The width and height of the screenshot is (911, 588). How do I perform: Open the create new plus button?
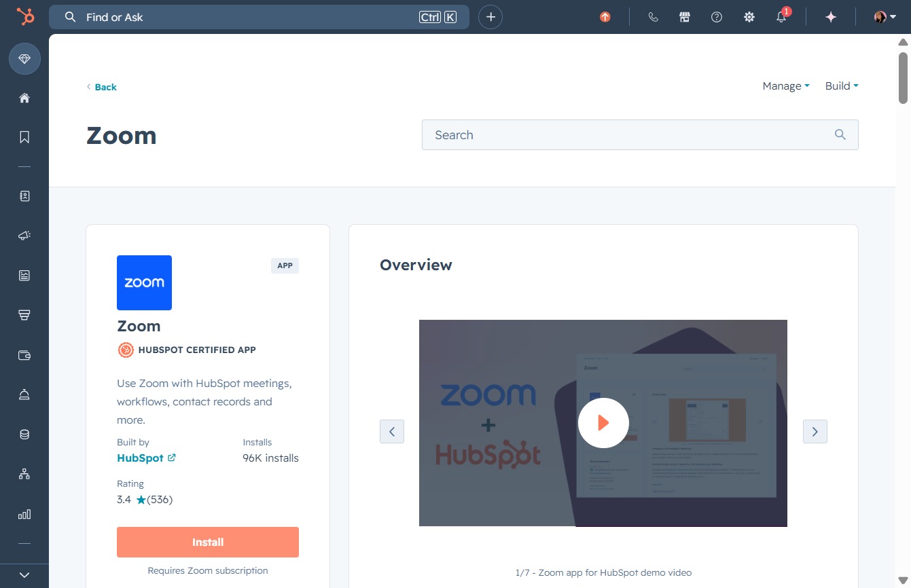pos(490,17)
